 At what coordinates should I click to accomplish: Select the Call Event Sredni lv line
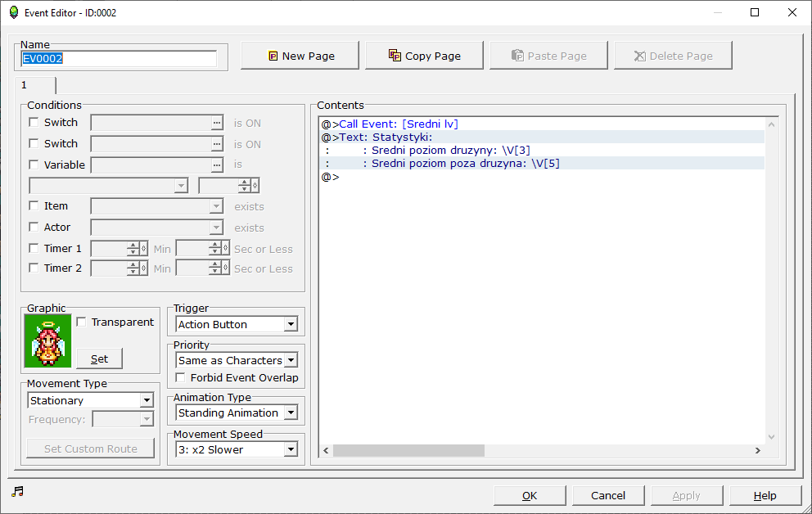pos(542,124)
